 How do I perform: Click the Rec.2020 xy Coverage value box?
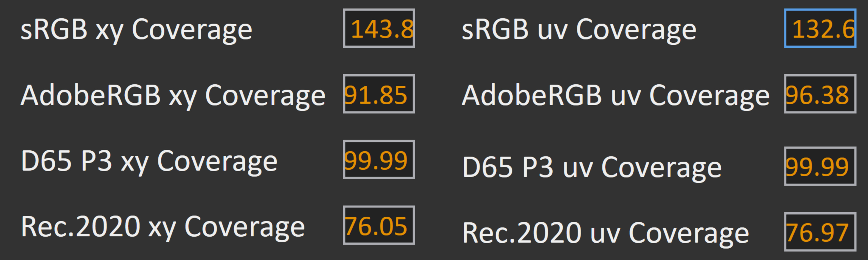point(379,225)
